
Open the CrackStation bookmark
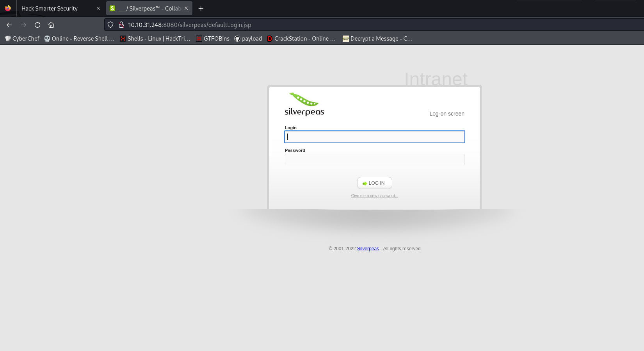click(x=301, y=38)
